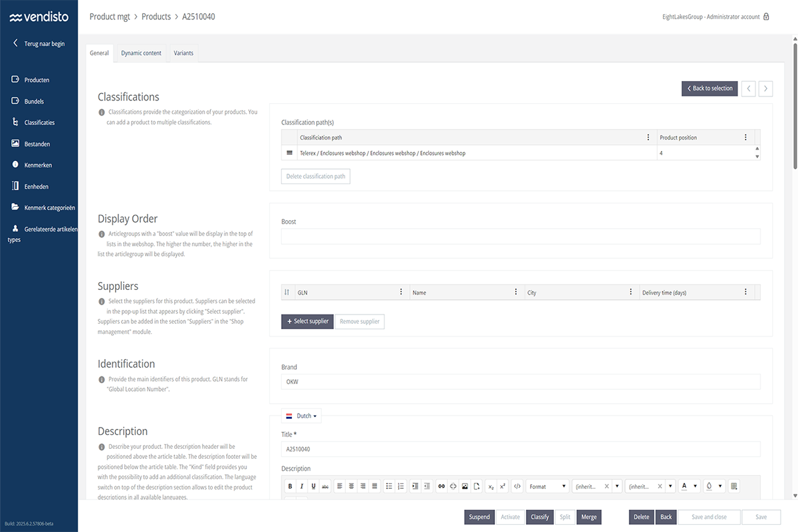Toggle underline text style

(313, 486)
